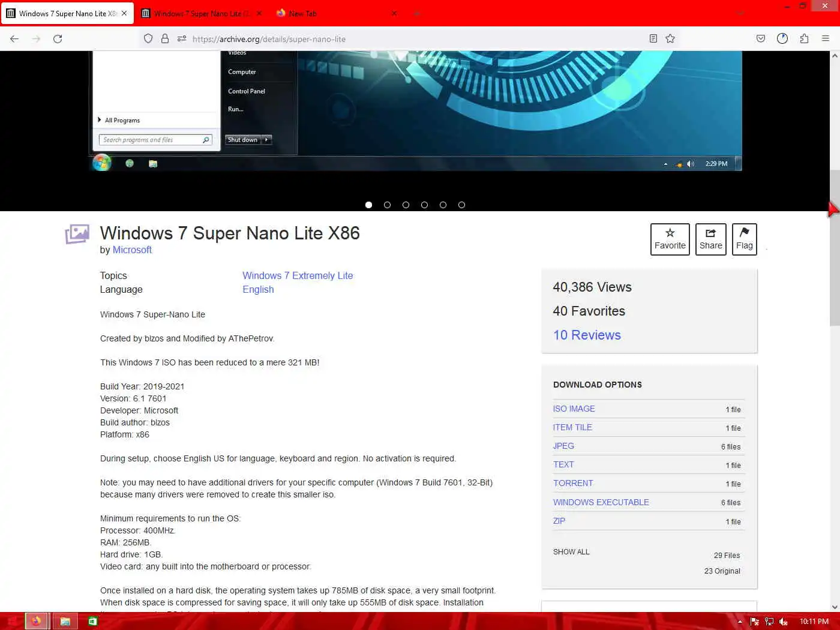Click the Windows 7 desktop screenshot preview
Viewport: 840px width, 630px height.
coord(415,111)
